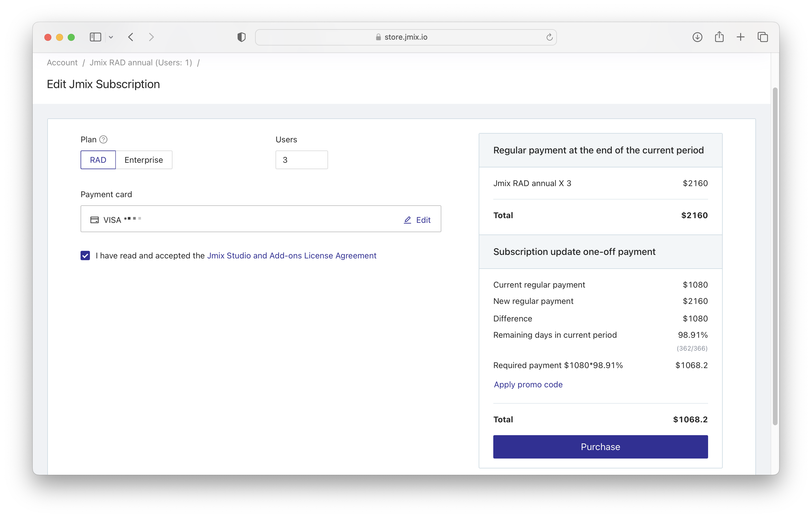Select the Enterprise plan option
Screen dimensions: 812x518
click(144, 160)
